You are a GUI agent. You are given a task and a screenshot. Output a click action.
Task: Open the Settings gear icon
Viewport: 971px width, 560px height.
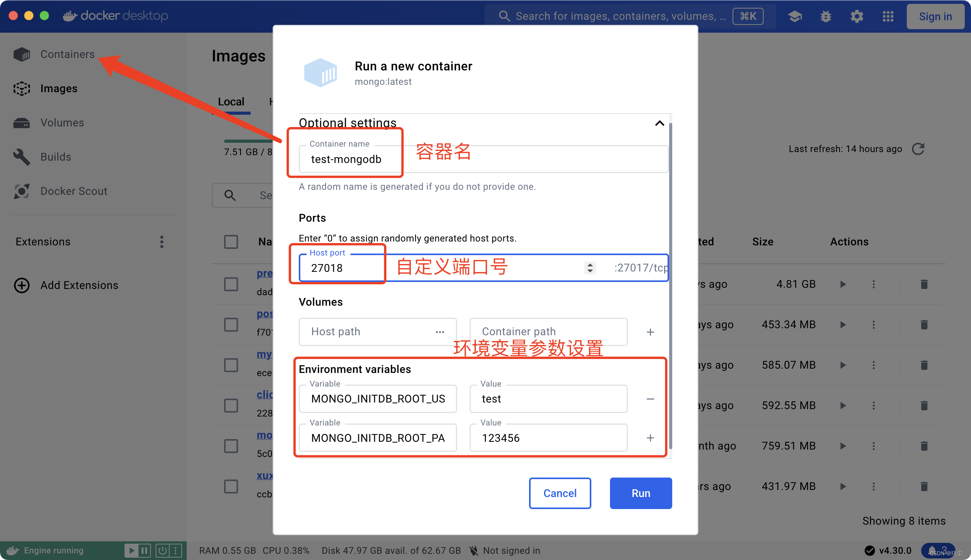(857, 16)
